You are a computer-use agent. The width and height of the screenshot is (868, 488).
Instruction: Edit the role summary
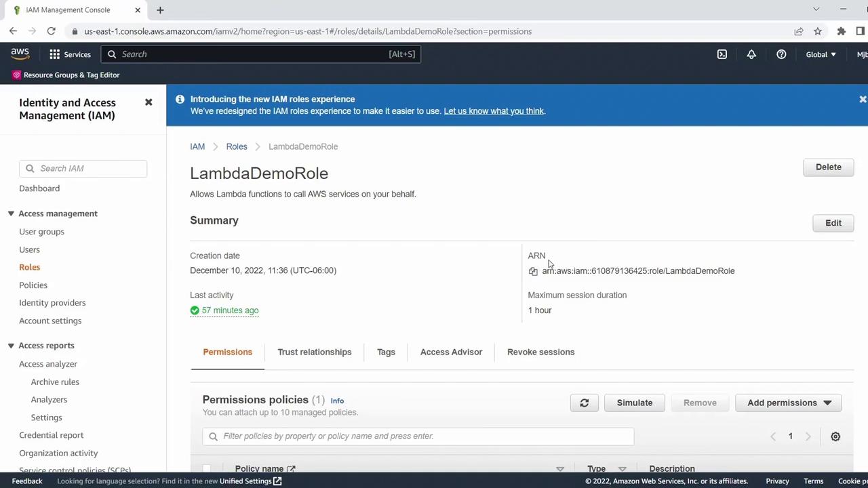point(833,223)
